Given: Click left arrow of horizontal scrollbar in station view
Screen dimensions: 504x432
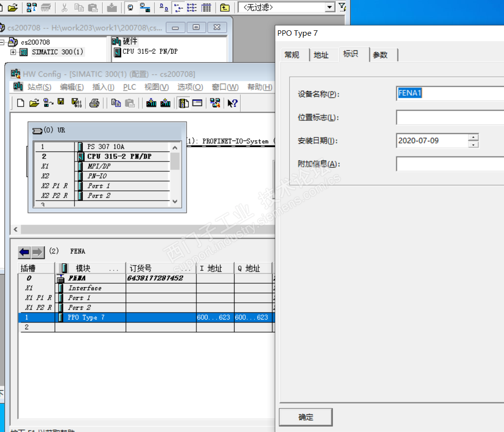Looking at the screenshot, I should (x=16, y=229).
